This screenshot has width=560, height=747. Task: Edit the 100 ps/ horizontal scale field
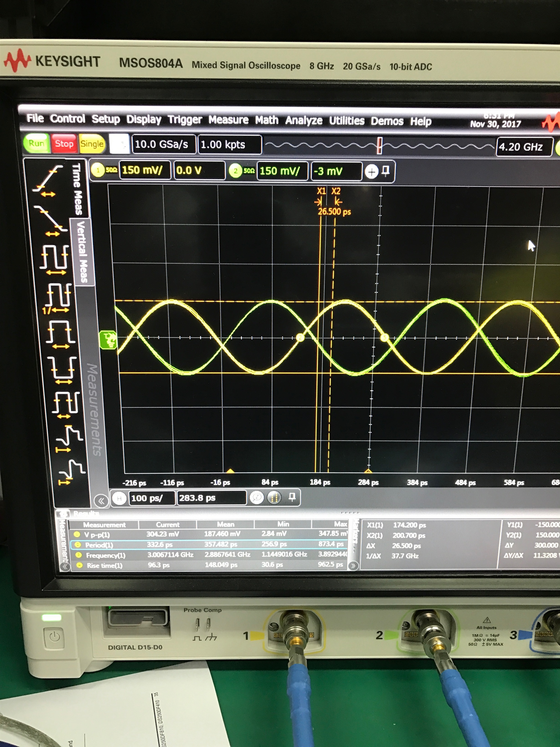pyautogui.click(x=152, y=498)
